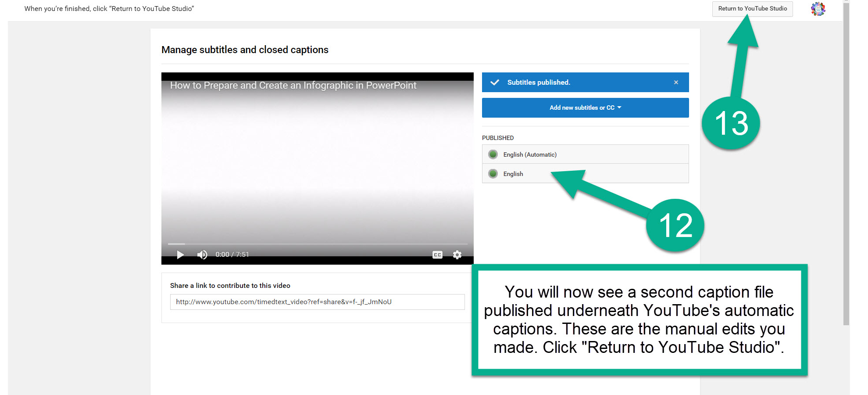Screen dimensions: 868x395
Task: Click the 'When you're finished' instruction text
Action: pos(109,9)
